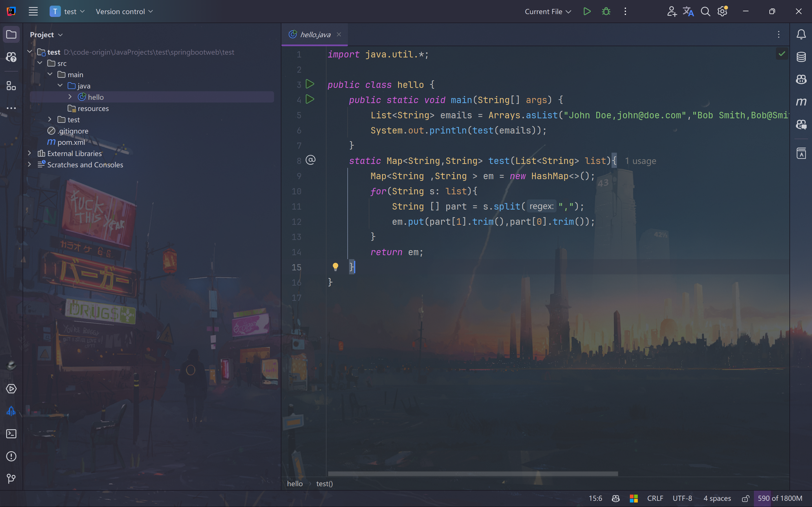Open the Version control menu
This screenshot has width=812, height=507.
[x=124, y=11]
